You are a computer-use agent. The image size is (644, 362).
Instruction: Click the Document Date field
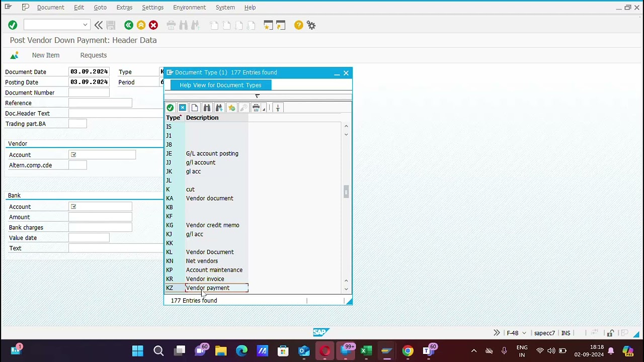[89, 72]
